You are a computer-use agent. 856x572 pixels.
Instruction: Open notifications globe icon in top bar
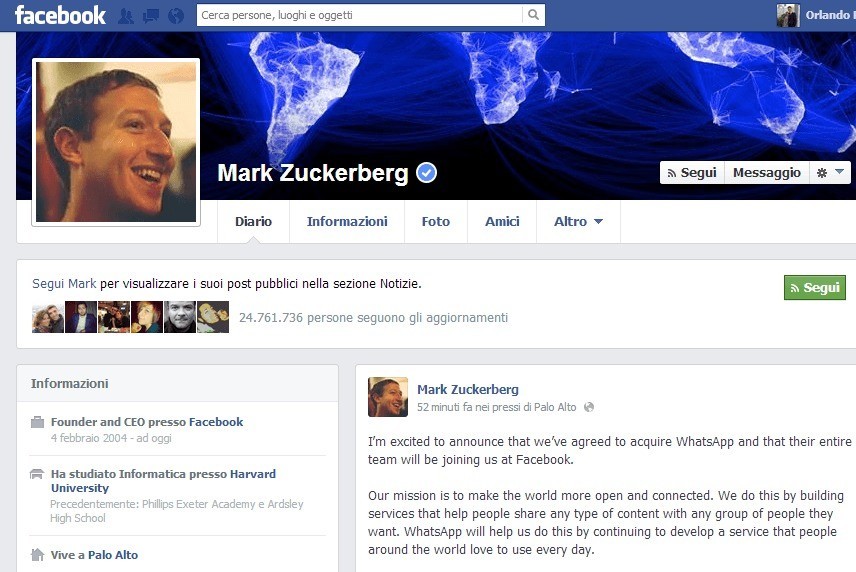tap(176, 16)
